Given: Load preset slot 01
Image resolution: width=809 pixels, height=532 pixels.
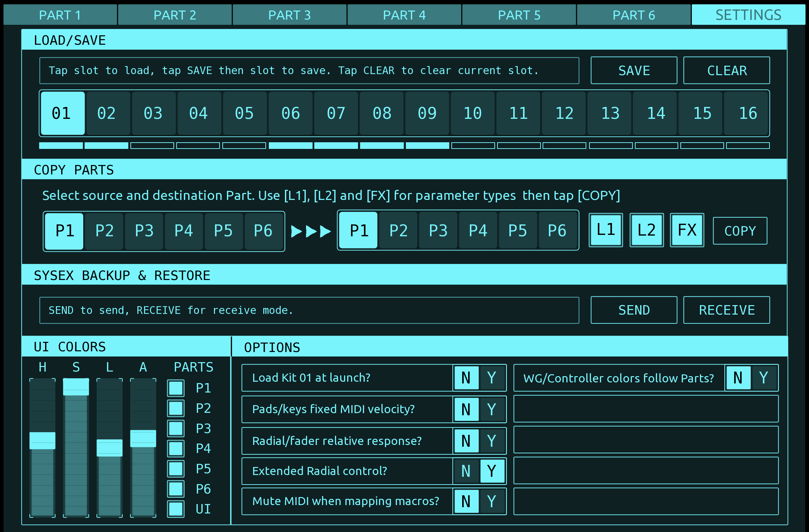Looking at the screenshot, I should click(63, 113).
